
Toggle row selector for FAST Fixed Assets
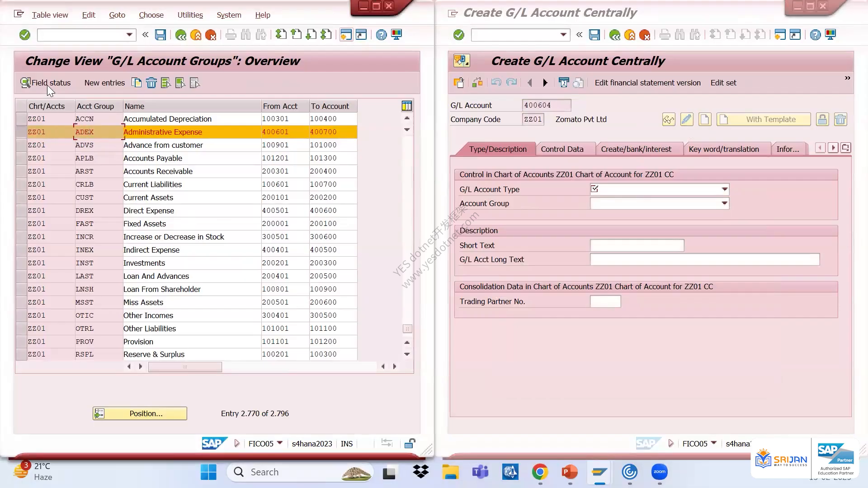pos(21,224)
